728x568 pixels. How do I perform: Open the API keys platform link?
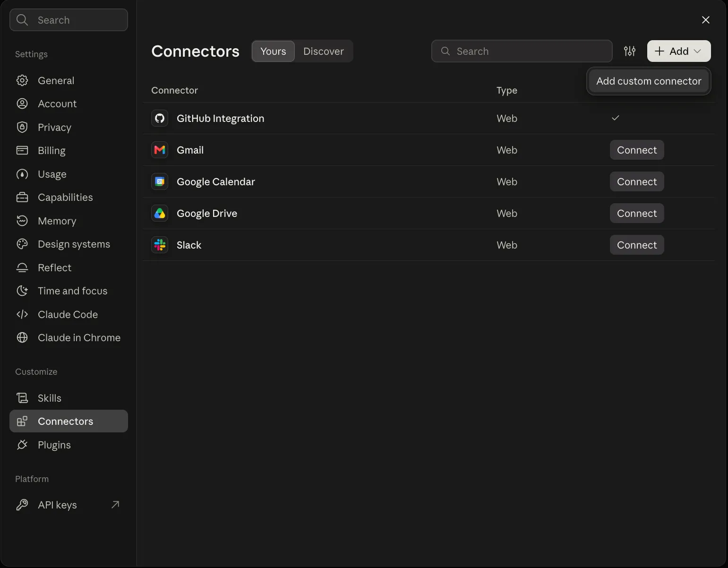coord(69,505)
